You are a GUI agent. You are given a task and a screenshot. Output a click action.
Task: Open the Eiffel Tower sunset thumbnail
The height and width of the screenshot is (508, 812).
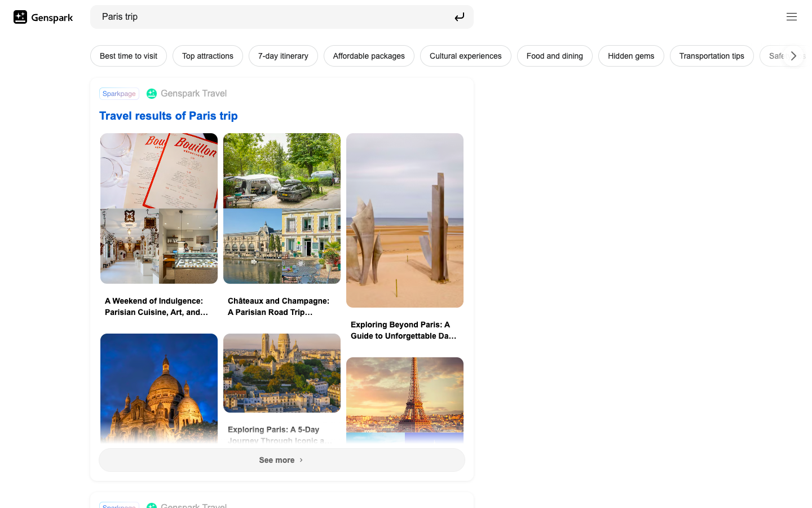coord(405,395)
